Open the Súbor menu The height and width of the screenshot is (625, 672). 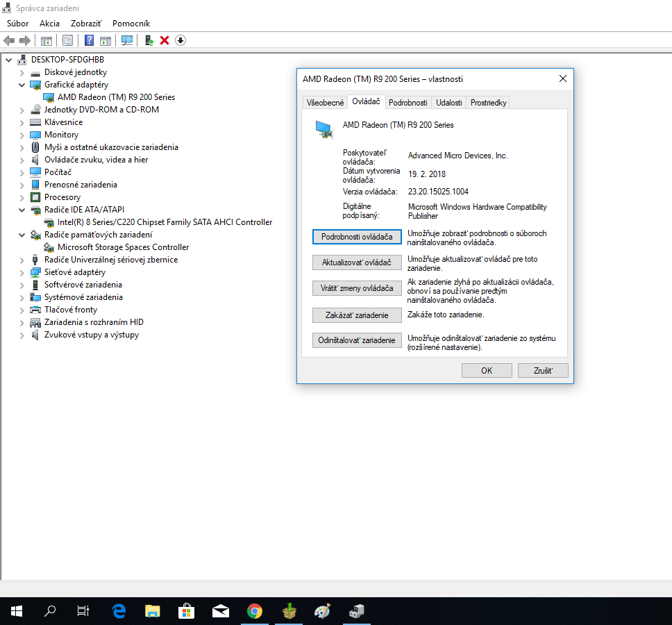click(17, 24)
